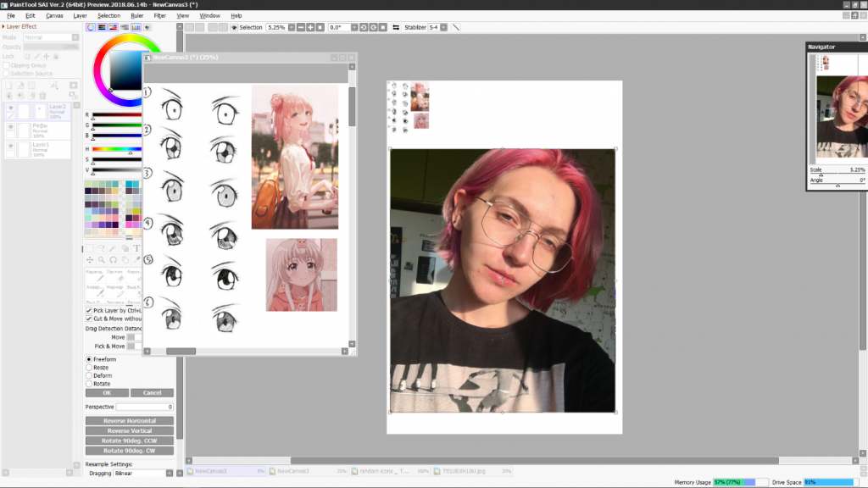Image resolution: width=868 pixels, height=488 pixels.
Task: Open the Canvas menu
Action: [54, 15]
